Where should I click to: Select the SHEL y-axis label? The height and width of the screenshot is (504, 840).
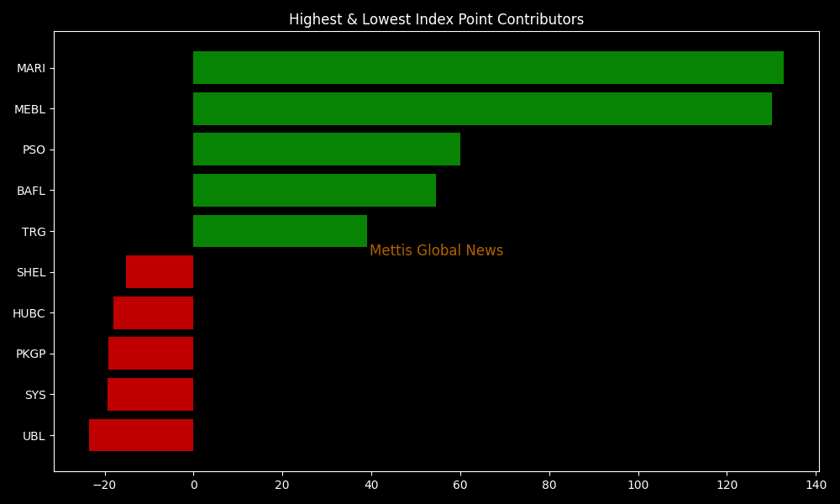[x=31, y=273]
